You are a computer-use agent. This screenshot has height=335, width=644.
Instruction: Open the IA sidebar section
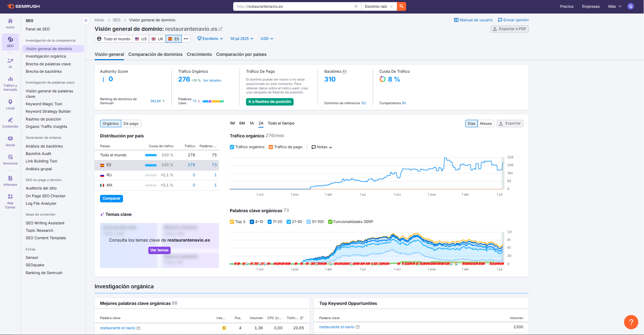(x=10, y=63)
